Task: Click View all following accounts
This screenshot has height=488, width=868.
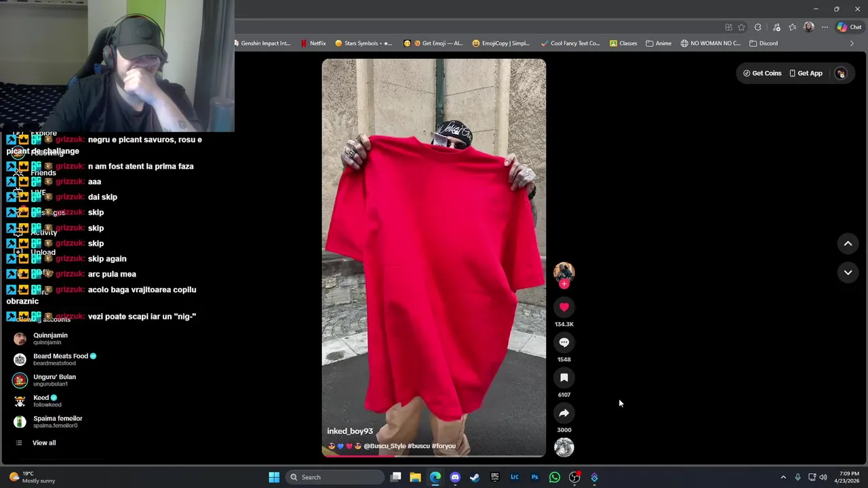Action: coord(44,443)
